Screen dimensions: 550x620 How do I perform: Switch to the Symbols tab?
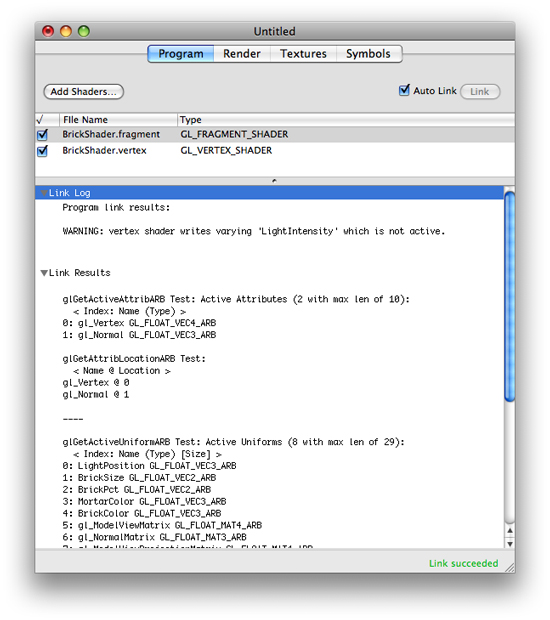pyautogui.click(x=369, y=54)
